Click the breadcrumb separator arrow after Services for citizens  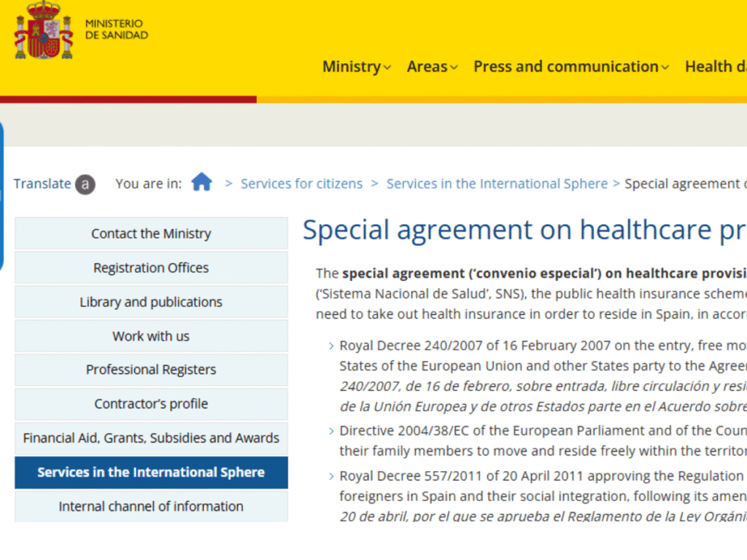[x=374, y=184]
